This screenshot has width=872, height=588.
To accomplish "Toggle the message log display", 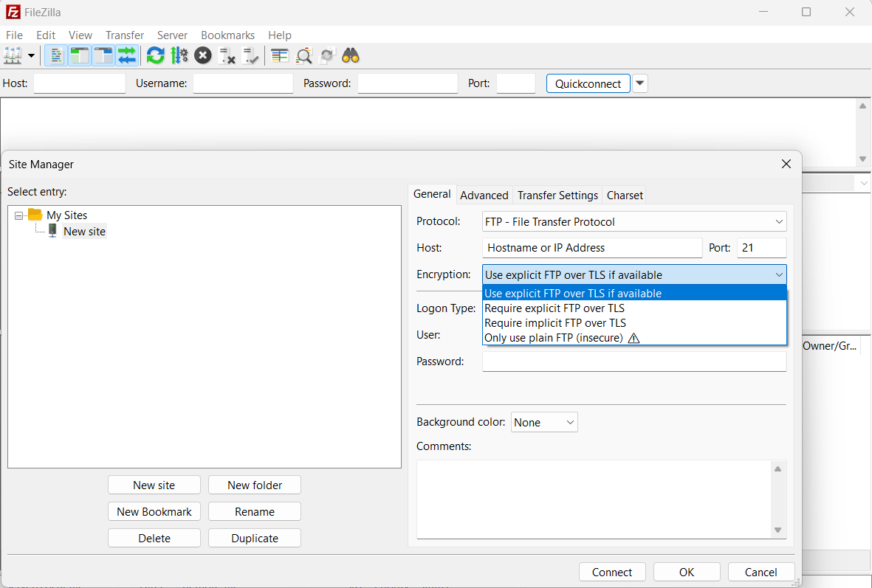I will pyautogui.click(x=55, y=55).
